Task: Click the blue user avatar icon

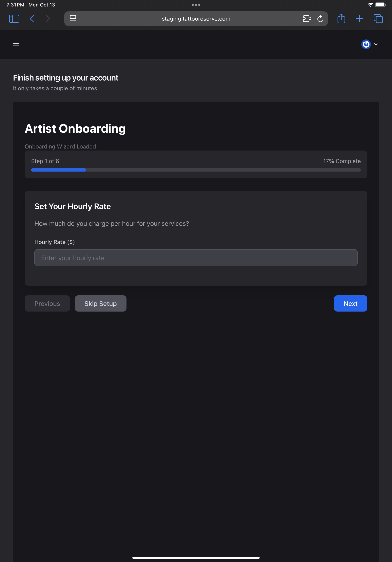Action: (x=366, y=44)
